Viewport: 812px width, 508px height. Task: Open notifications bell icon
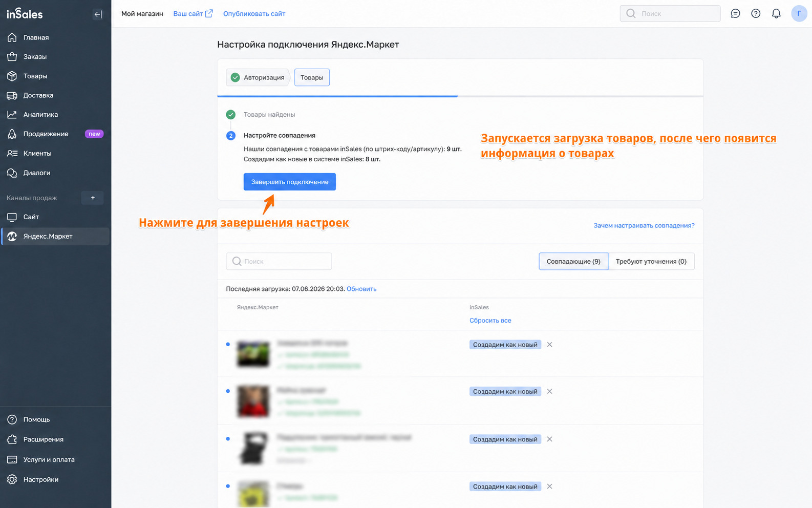click(776, 14)
